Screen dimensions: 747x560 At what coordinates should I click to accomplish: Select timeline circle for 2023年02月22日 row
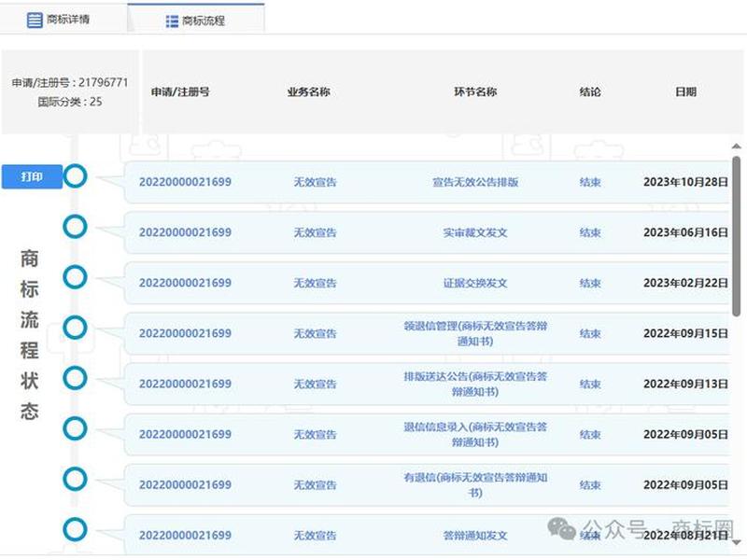75,276
